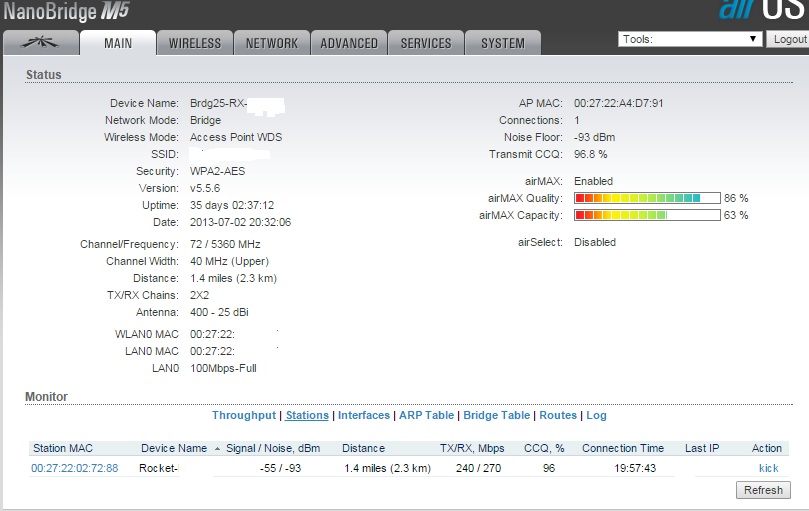
Task: Open the SERVICES tab
Action: point(426,43)
